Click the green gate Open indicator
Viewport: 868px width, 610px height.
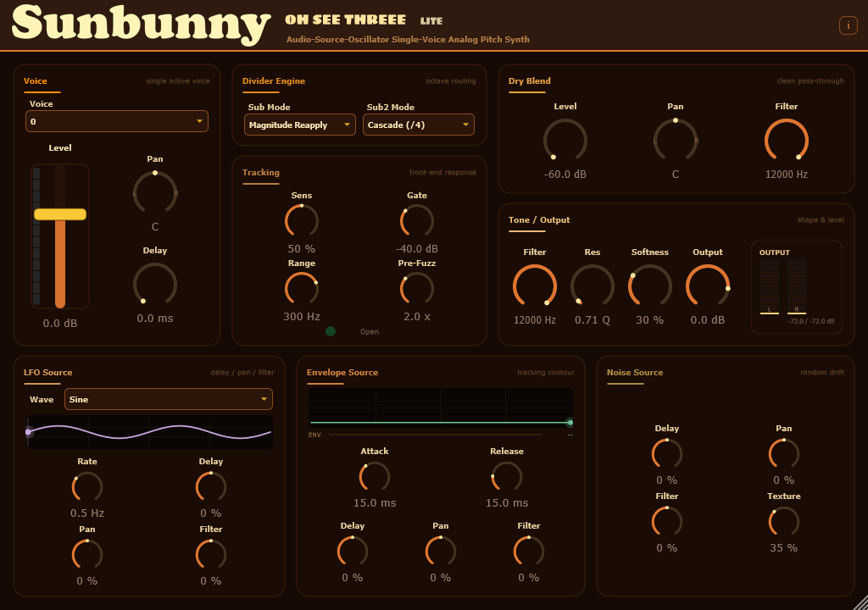point(331,331)
